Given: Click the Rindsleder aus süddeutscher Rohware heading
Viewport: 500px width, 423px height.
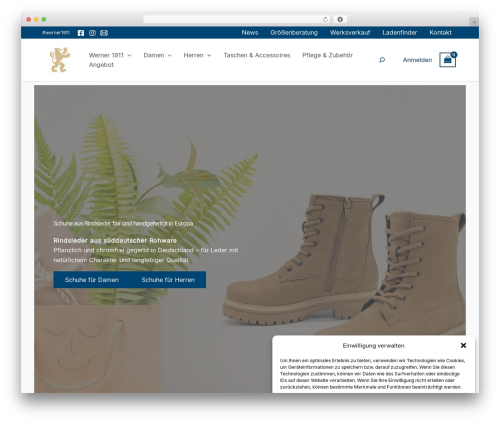Looking at the screenshot, I should pos(115,240).
